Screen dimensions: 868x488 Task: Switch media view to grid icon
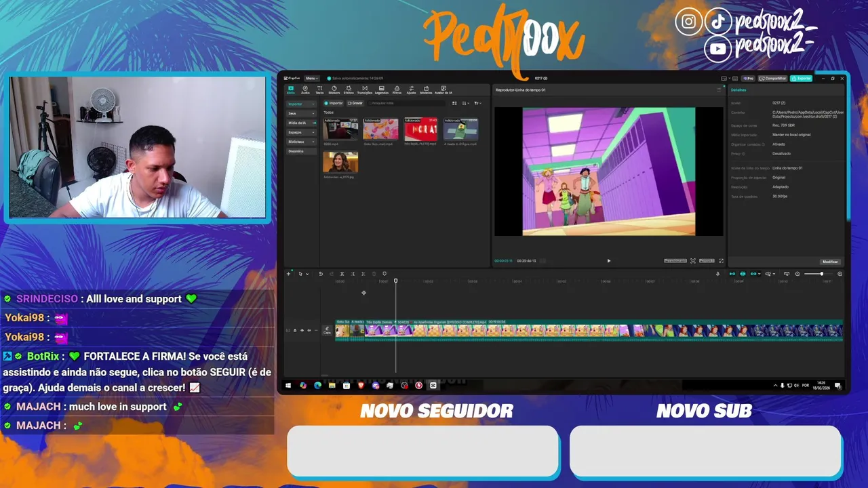[x=454, y=103]
